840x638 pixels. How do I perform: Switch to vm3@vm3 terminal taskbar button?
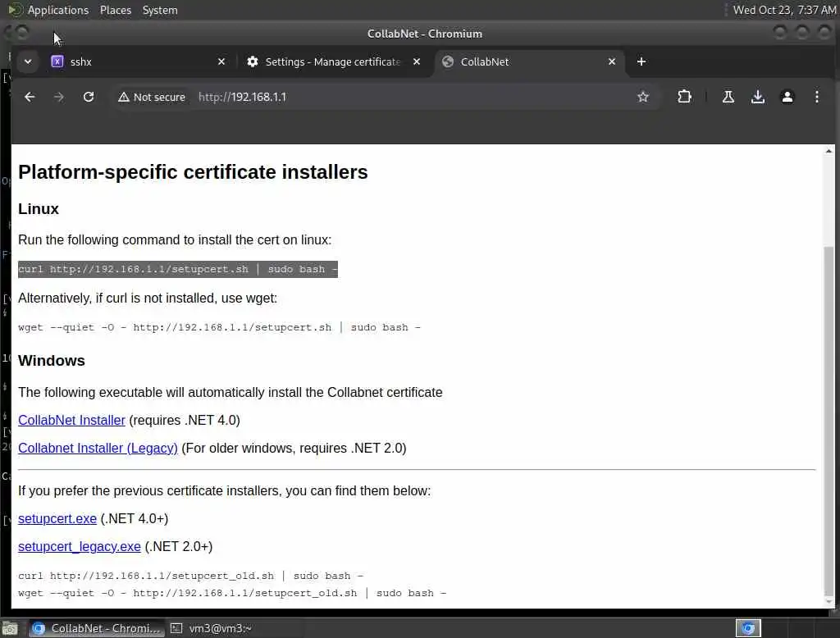211,628
